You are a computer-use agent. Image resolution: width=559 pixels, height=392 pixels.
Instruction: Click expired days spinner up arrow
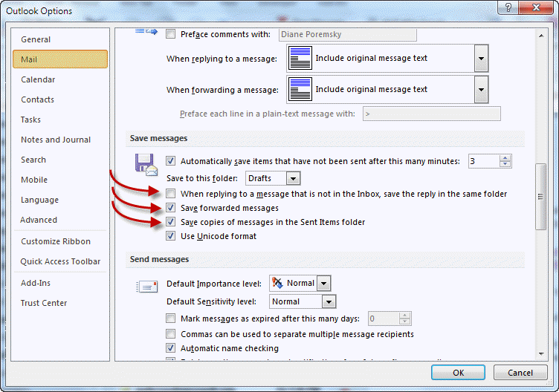[404, 316]
